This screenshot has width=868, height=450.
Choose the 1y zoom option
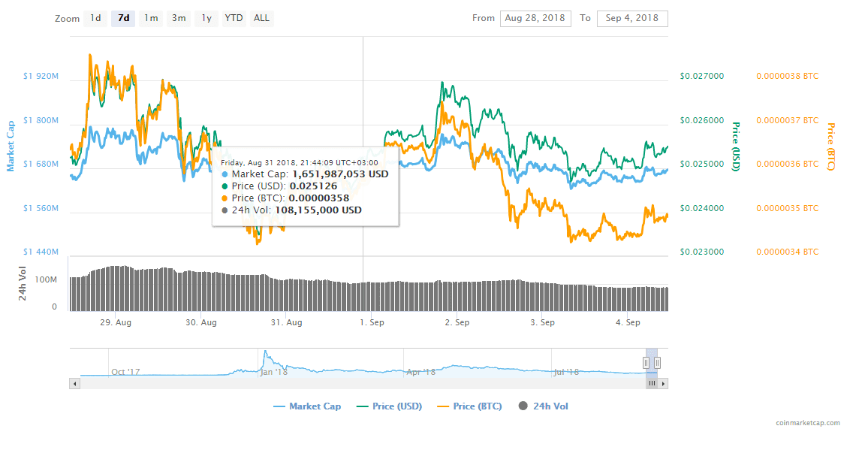(x=206, y=18)
